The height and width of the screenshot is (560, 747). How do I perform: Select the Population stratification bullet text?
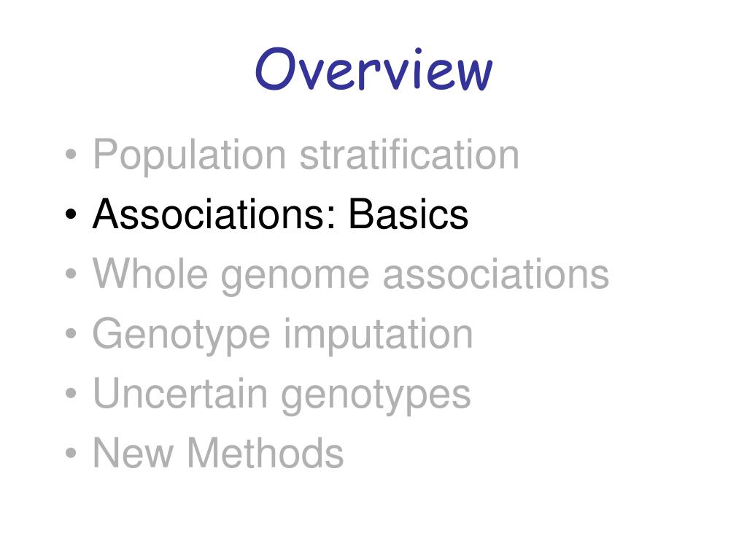(x=306, y=155)
